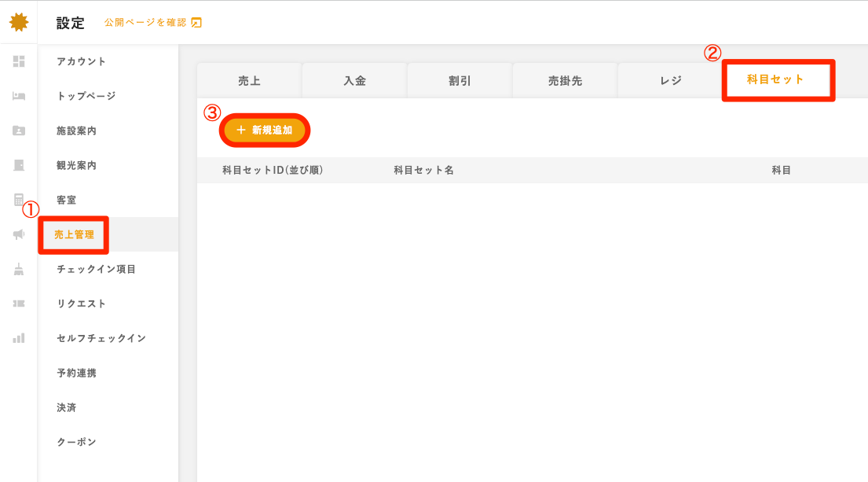Open the bed (reservations) icon in sidebar
Screen dimensions: 868x482
click(x=19, y=96)
